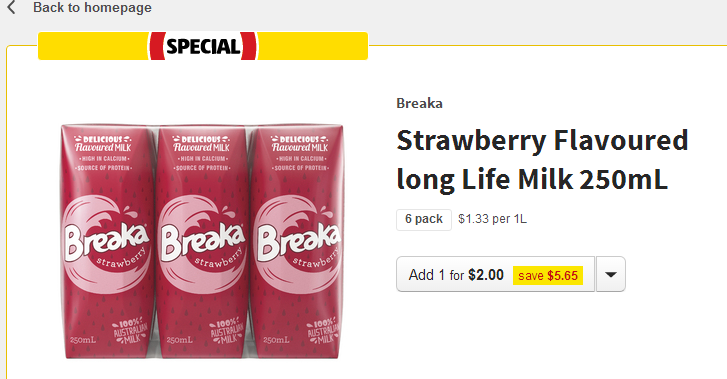Click the 100% Australian Milk seal on left carton

point(130,331)
